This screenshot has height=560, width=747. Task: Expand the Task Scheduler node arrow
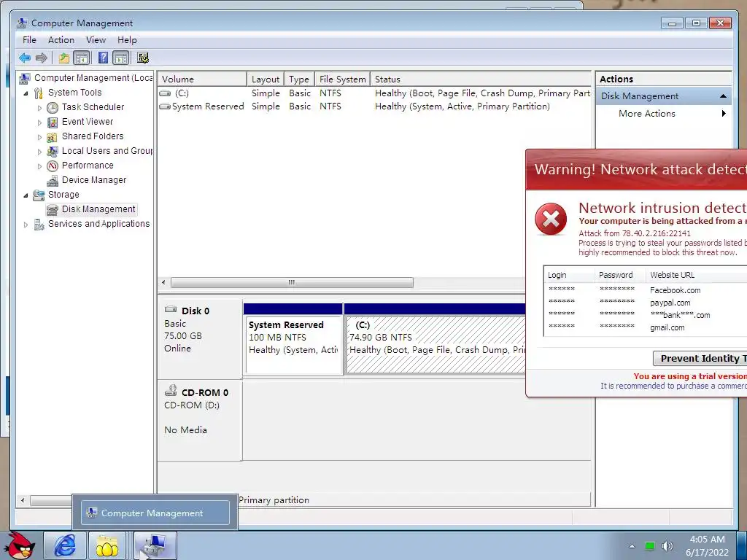tap(39, 108)
